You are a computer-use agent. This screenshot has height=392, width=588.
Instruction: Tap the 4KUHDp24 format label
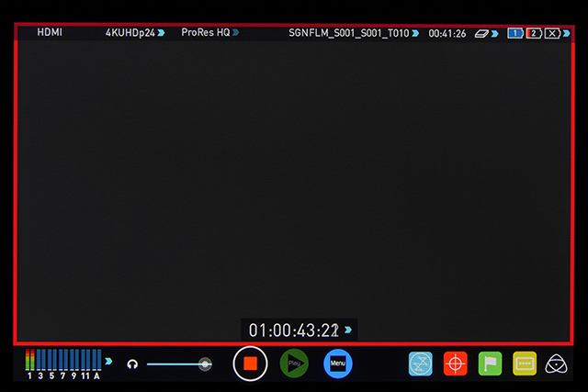130,33
